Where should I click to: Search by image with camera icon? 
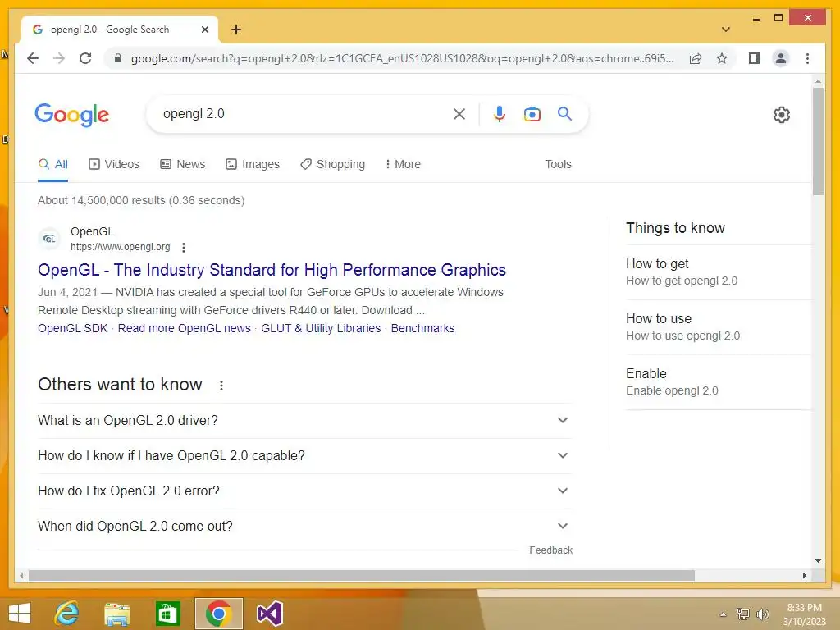click(532, 113)
